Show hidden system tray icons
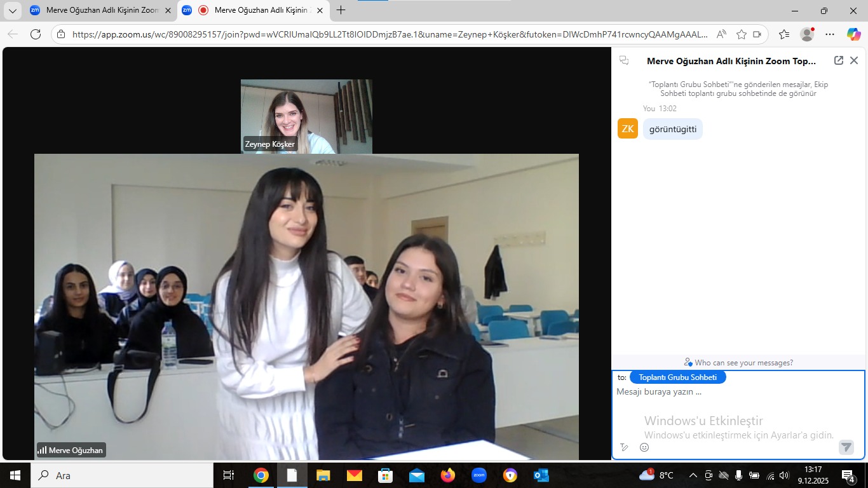 693,475
